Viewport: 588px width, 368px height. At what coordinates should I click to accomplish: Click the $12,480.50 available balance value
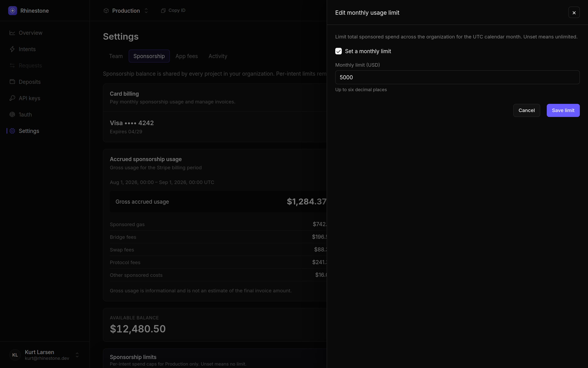click(x=138, y=329)
